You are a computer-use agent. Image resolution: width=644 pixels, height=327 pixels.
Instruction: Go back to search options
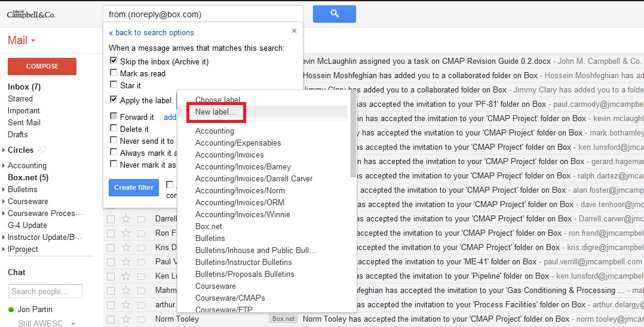(151, 32)
